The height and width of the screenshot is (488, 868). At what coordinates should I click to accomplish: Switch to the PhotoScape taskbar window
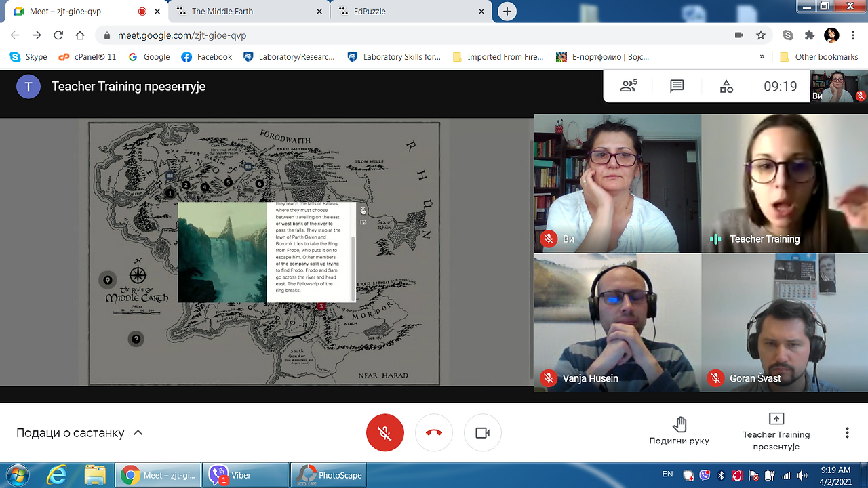(330, 475)
